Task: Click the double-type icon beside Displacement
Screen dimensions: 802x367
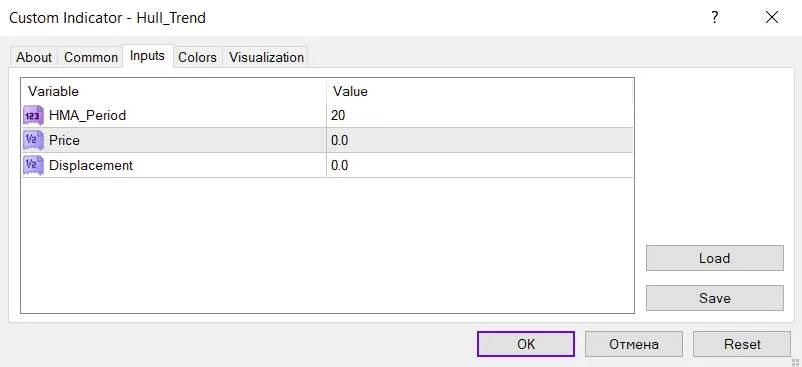Action: pos(34,165)
